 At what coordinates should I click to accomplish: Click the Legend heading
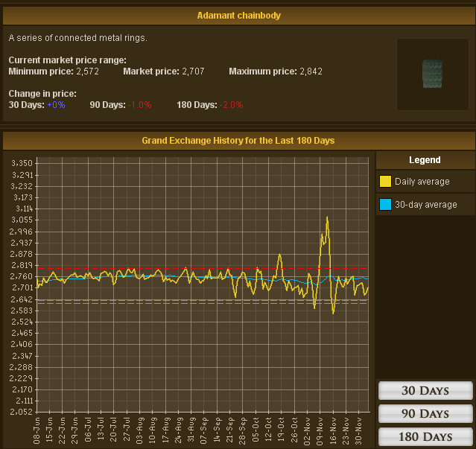[x=425, y=160]
